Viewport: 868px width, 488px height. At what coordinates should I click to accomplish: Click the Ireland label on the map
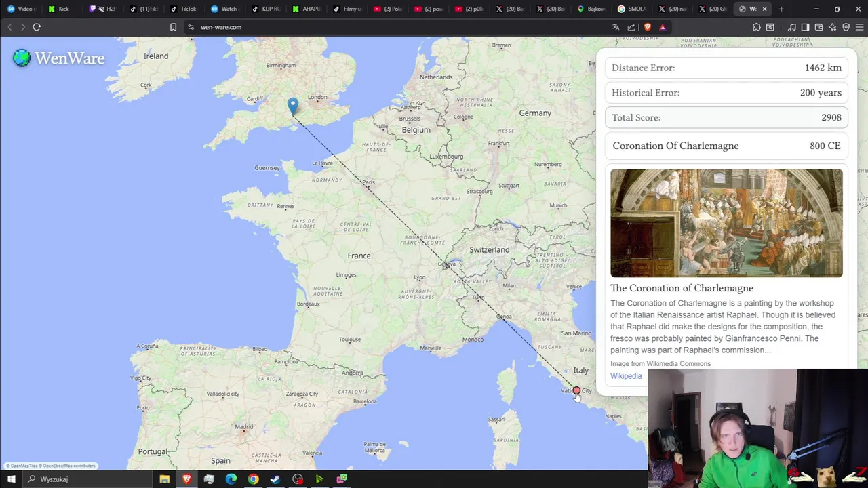(x=155, y=56)
